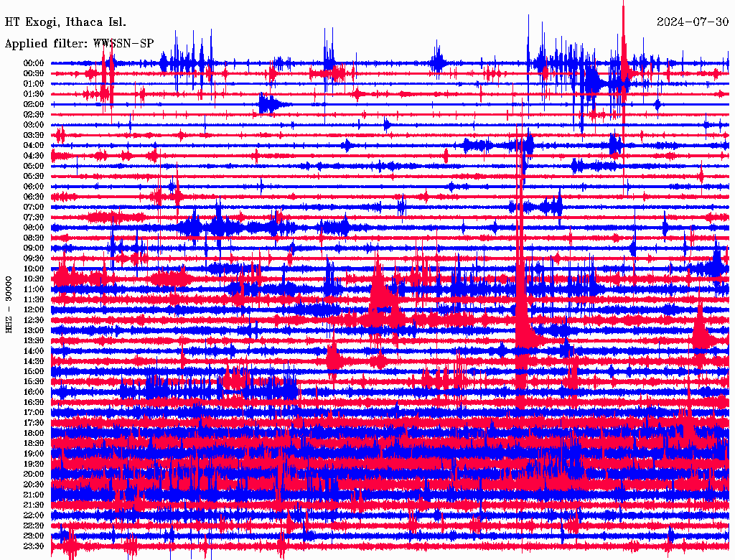735x560 pixels.
Task: Click the 06:00 time label
Action: (34, 187)
